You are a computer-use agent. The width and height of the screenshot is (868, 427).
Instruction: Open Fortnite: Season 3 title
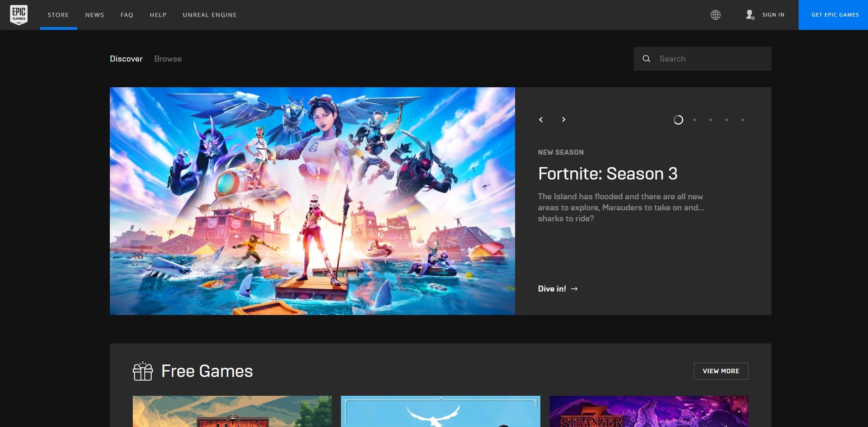pos(607,174)
